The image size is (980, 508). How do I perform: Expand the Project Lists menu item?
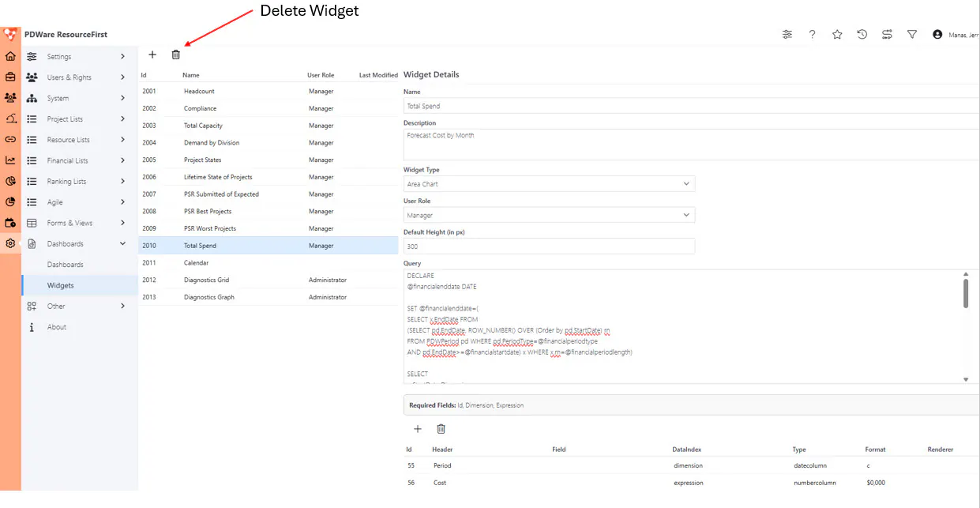[80, 119]
